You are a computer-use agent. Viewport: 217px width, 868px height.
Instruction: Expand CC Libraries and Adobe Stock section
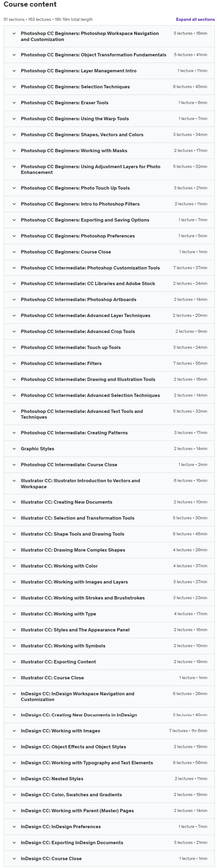click(x=109, y=283)
